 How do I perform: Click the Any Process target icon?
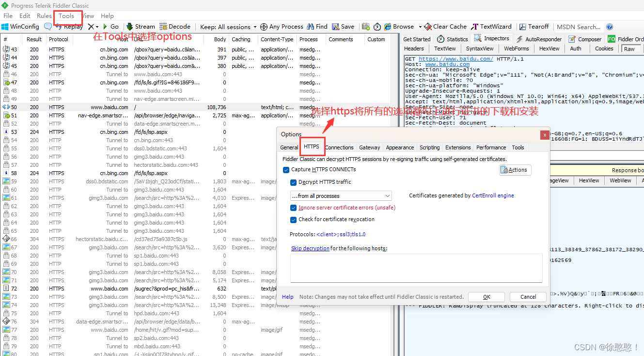click(x=264, y=27)
